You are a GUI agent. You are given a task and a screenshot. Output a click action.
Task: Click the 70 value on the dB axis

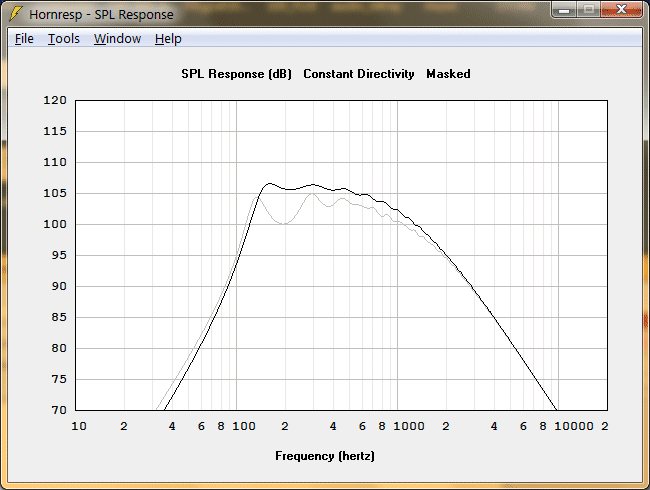pos(58,410)
